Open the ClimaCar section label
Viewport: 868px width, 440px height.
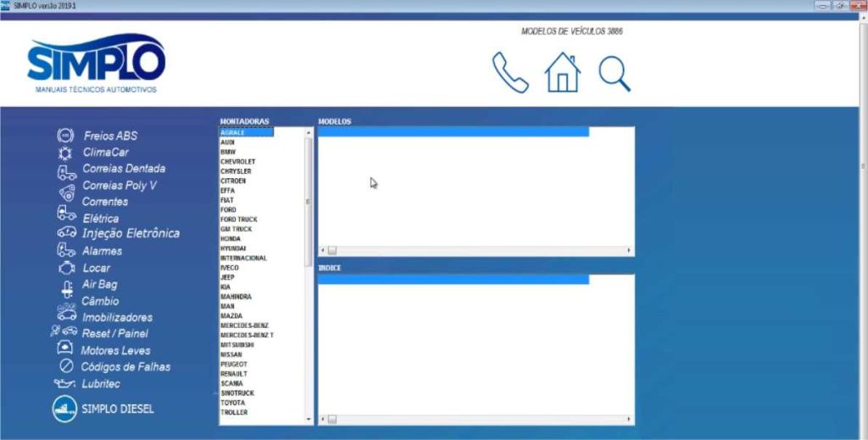[106, 153]
